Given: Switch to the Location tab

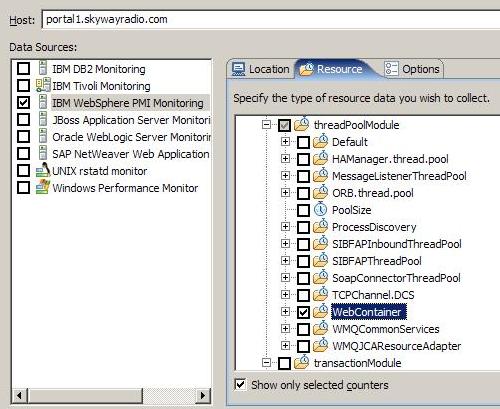Looking at the screenshot, I should click(x=261, y=69).
